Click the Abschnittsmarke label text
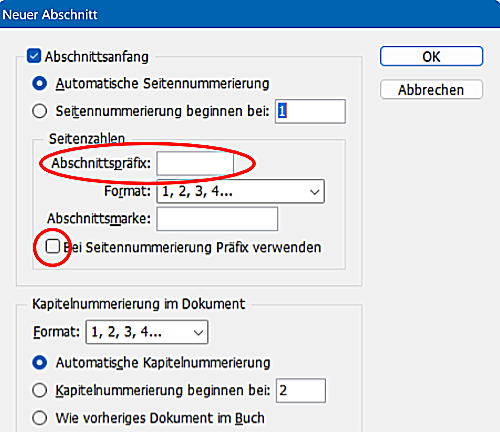The height and width of the screenshot is (432, 500). [99, 219]
